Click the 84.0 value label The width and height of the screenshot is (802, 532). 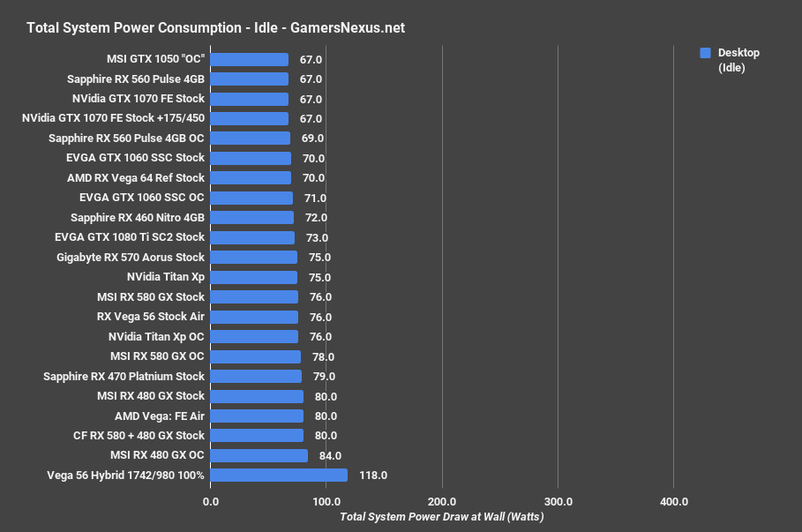[330, 455]
